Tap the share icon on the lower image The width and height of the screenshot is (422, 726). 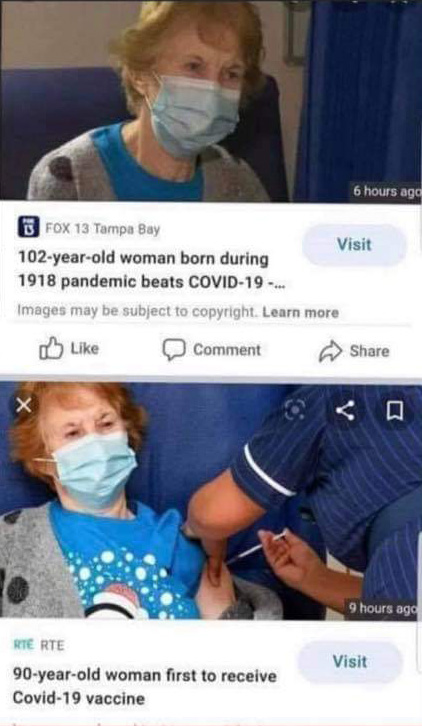point(346,411)
